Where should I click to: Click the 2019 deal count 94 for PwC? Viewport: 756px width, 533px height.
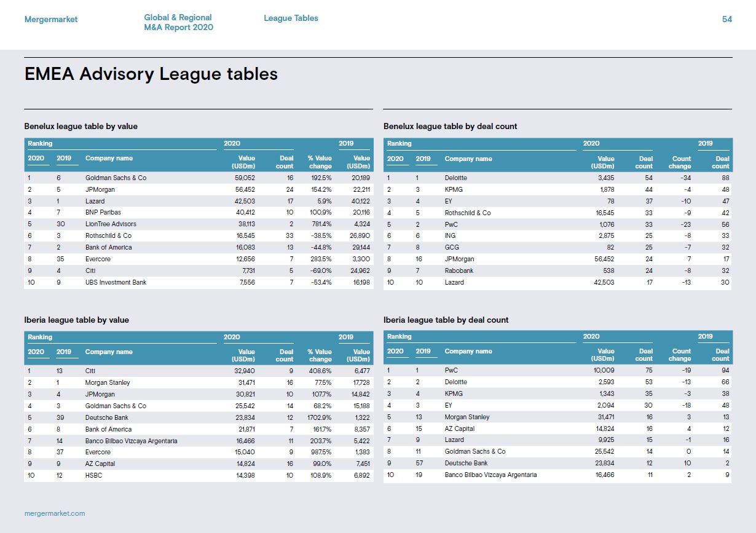point(725,370)
